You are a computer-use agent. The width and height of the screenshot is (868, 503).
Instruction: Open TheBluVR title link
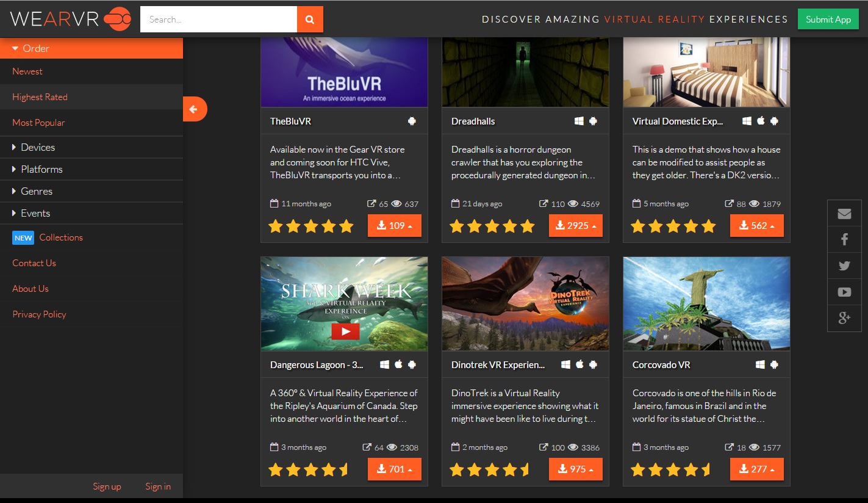(290, 121)
